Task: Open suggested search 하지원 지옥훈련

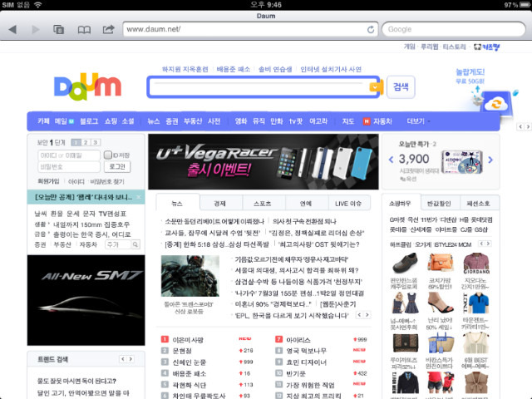Action: pos(185,69)
